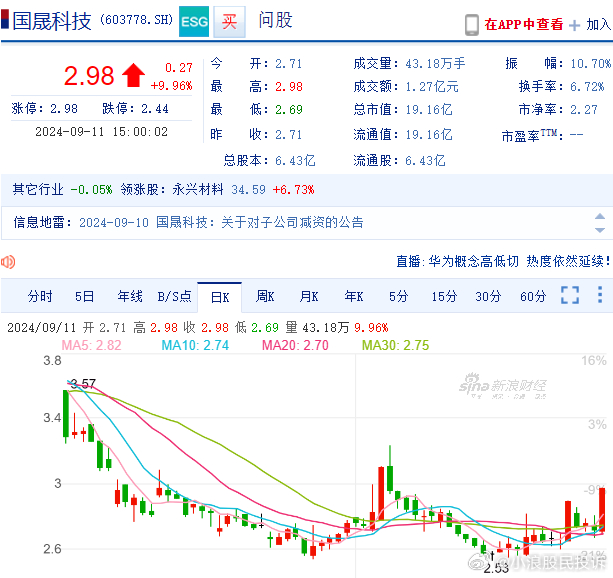Screen dimensions: 613x578
Task: Click the current price 2.98
Action: point(89,75)
